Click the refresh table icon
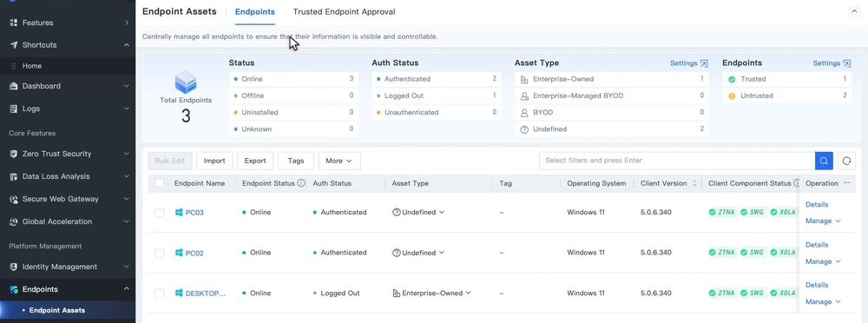 pos(846,161)
